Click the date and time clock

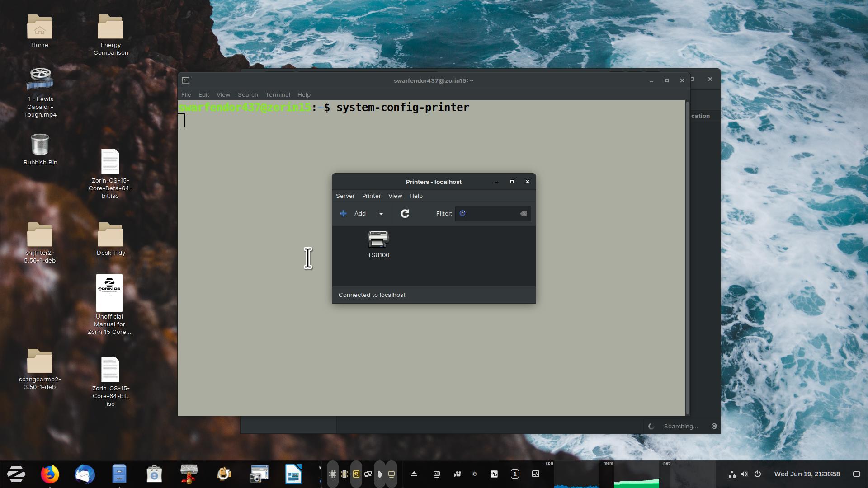pyautogui.click(x=807, y=474)
